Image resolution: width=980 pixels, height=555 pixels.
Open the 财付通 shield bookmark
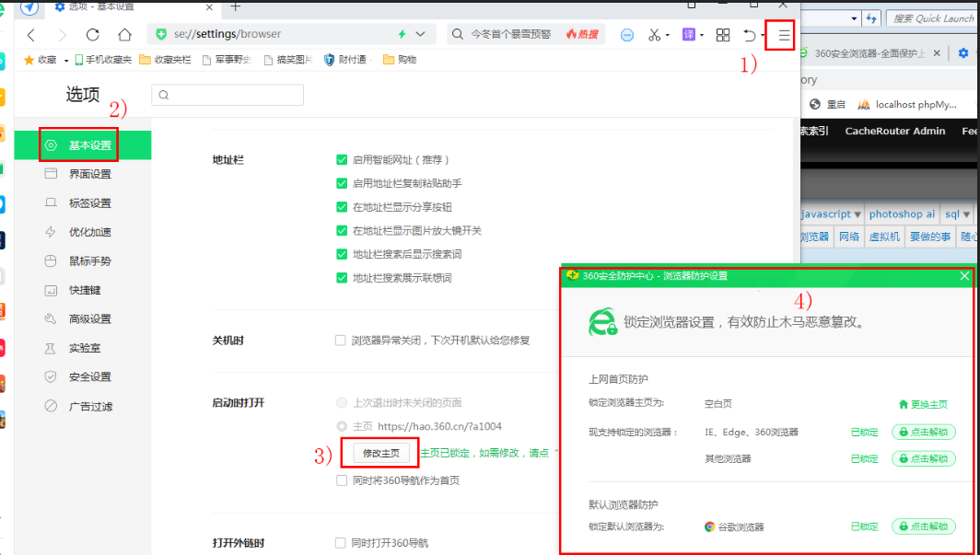tap(345, 60)
